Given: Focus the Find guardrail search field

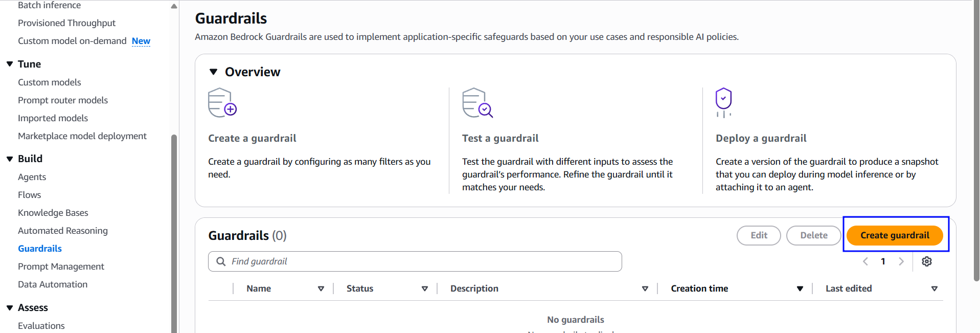Looking at the screenshot, I should [415, 261].
